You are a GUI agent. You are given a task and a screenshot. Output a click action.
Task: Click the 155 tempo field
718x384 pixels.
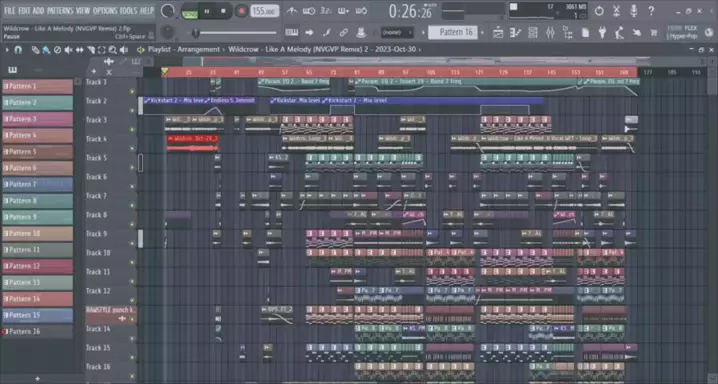[264, 11]
